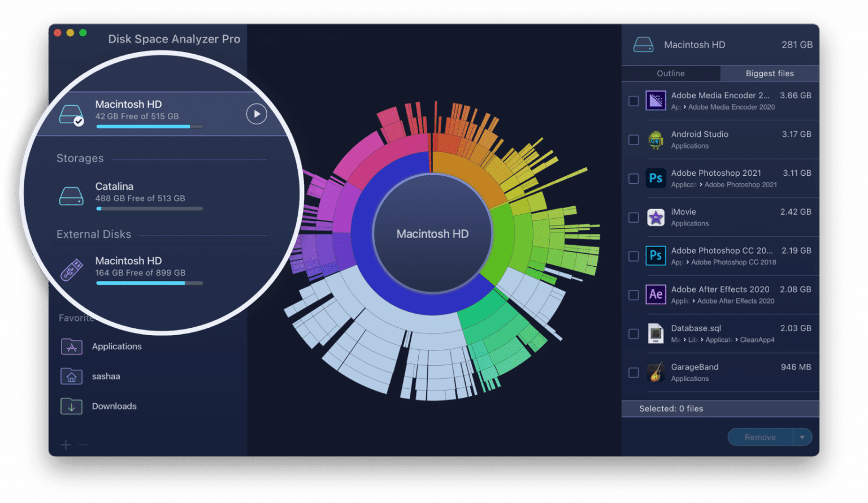
Task: Select the Macintosh HD drive icon in sidebar
Action: tap(71, 114)
